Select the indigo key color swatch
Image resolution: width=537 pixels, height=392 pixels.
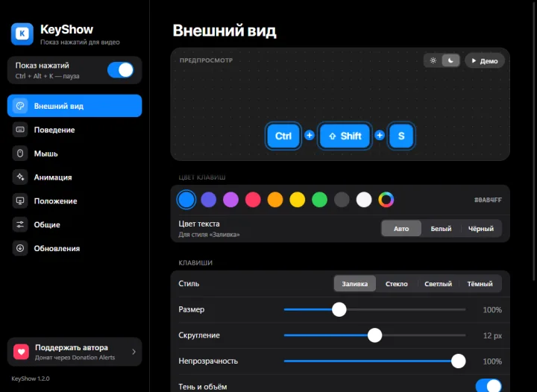[x=209, y=200]
